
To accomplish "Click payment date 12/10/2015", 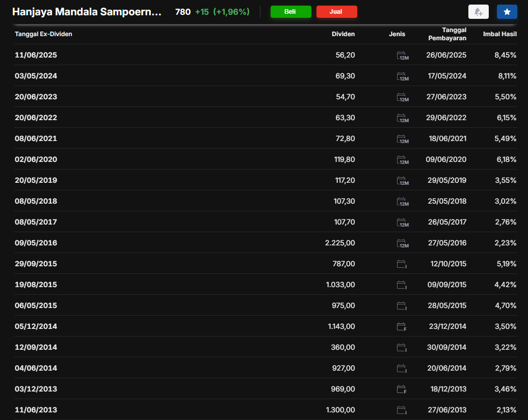I will tap(448, 264).
